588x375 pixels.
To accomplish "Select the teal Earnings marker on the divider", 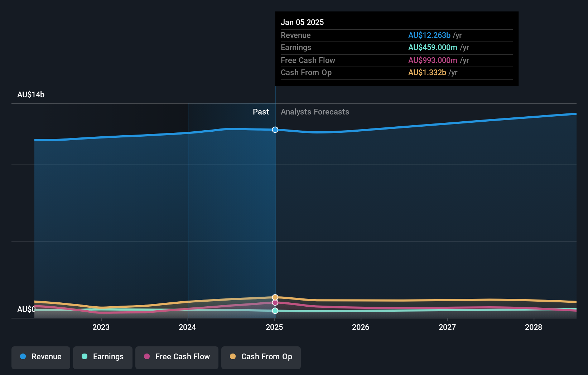I will [275, 311].
